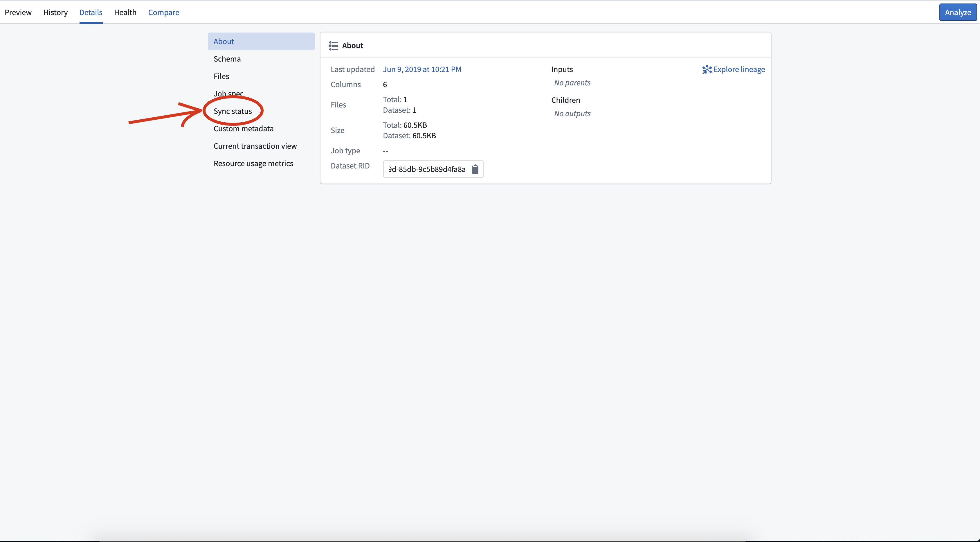Viewport: 980px width, 542px height.
Task: Go to the Health tab
Action: point(125,12)
